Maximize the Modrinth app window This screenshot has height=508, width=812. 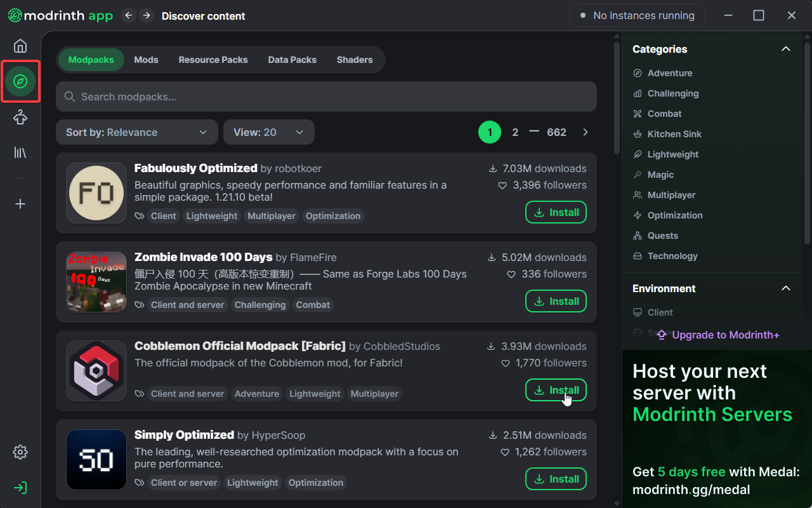[759, 15]
